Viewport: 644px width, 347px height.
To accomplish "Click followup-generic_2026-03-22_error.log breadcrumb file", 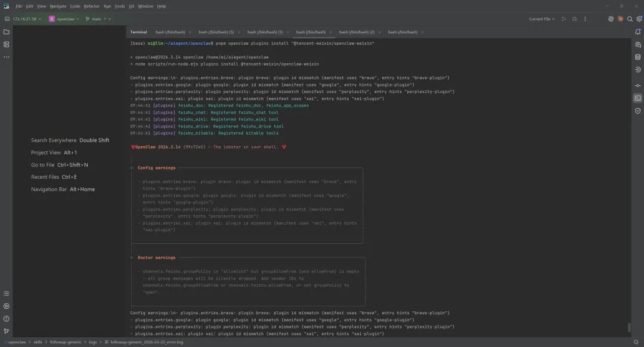I will (144, 342).
